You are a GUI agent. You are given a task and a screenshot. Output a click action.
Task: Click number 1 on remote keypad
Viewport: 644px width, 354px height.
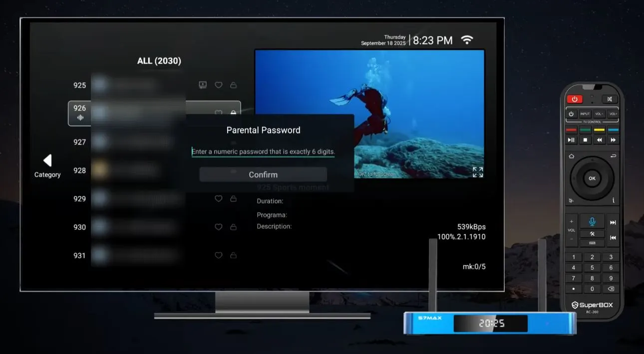coord(574,257)
